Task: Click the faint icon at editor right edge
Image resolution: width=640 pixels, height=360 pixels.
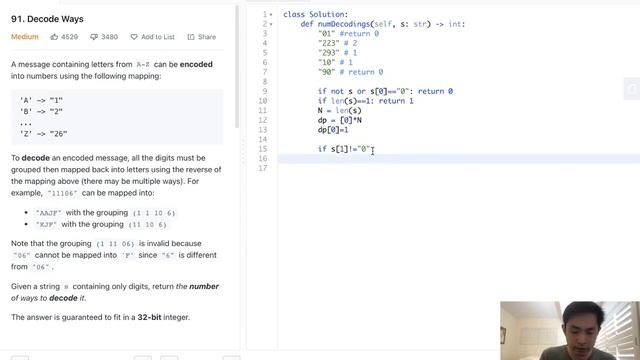Action: tap(632, 89)
